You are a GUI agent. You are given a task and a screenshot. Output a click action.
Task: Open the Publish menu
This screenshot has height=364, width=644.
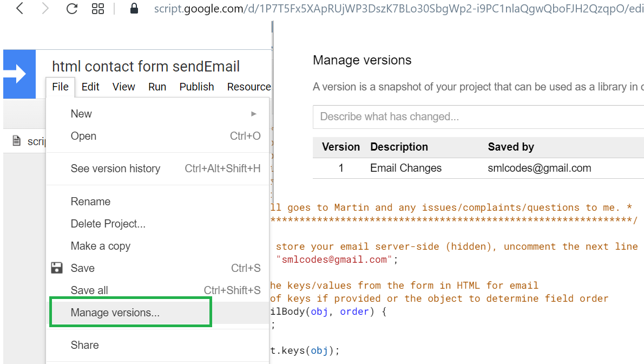click(196, 87)
